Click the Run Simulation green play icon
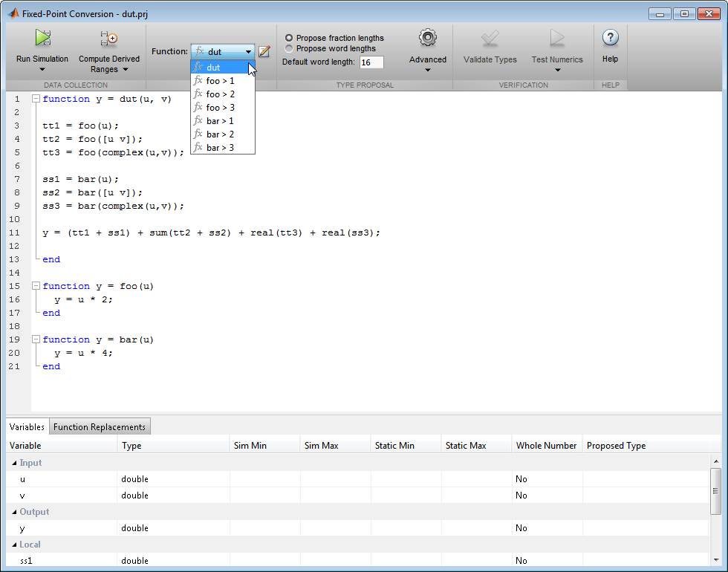The height and width of the screenshot is (572, 728). coord(42,38)
